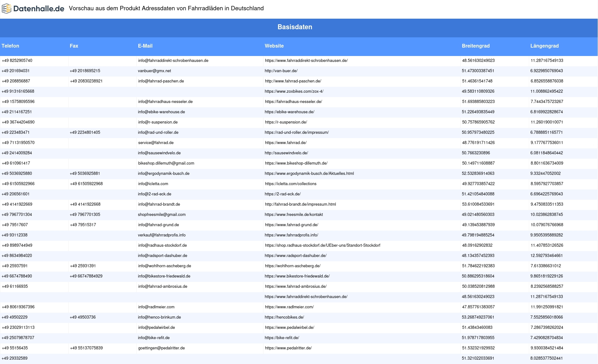Select the Basisdaten section header
The height and width of the screenshot is (364, 598).
coord(295,27)
